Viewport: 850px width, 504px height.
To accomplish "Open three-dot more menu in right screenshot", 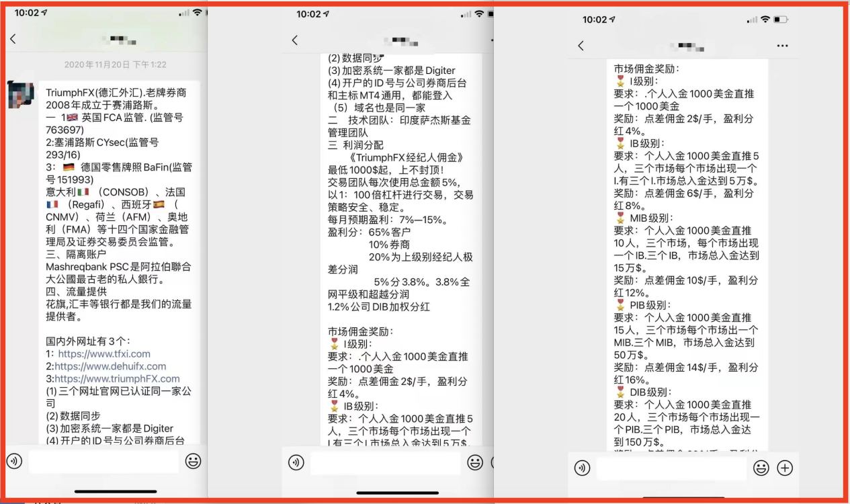I will pos(782,46).
